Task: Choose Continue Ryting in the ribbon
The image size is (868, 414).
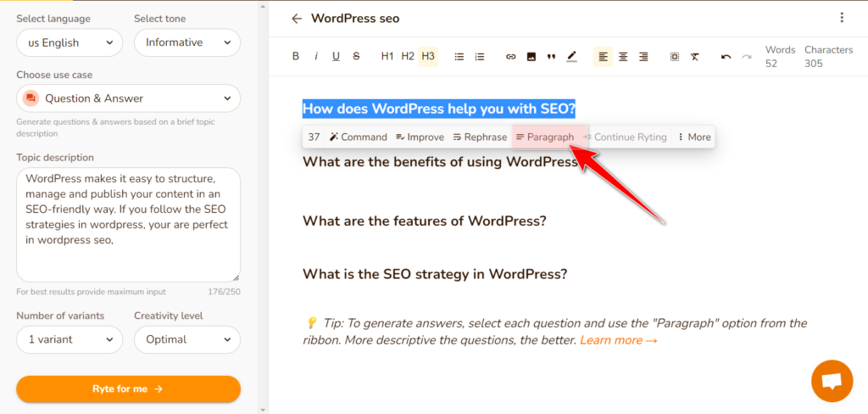Action: tap(626, 137)
